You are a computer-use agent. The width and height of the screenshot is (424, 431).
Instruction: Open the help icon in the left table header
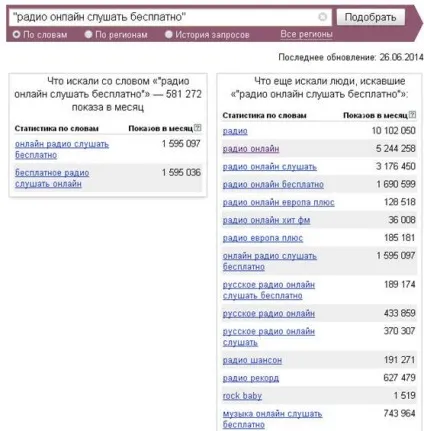[198, 128]
